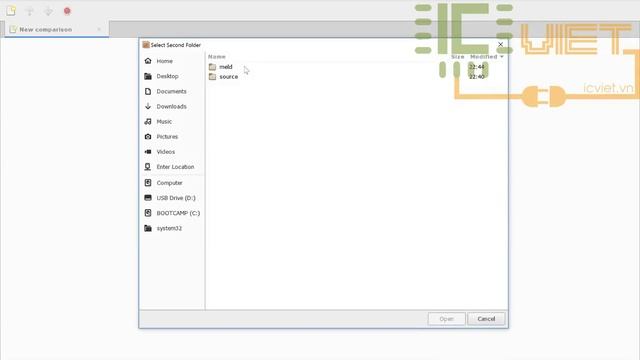Click the system32 folder icon
This screenshot has height=360, width=640.
point(148,228)
